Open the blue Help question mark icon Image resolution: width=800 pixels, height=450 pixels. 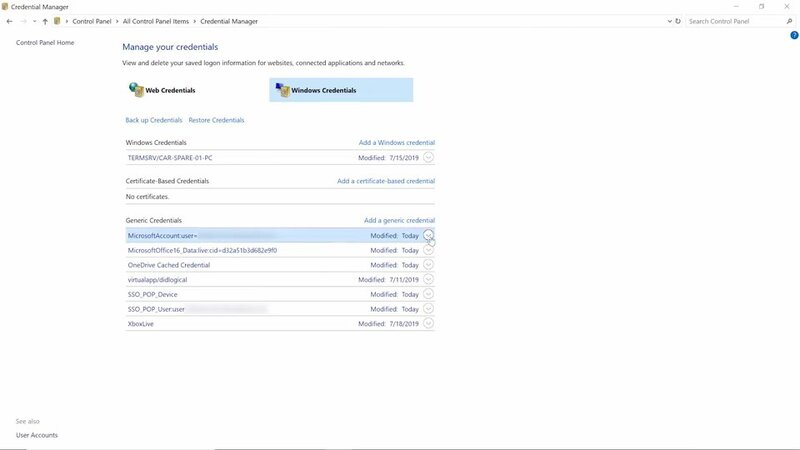pyautogui.click(x=794, y=35)
